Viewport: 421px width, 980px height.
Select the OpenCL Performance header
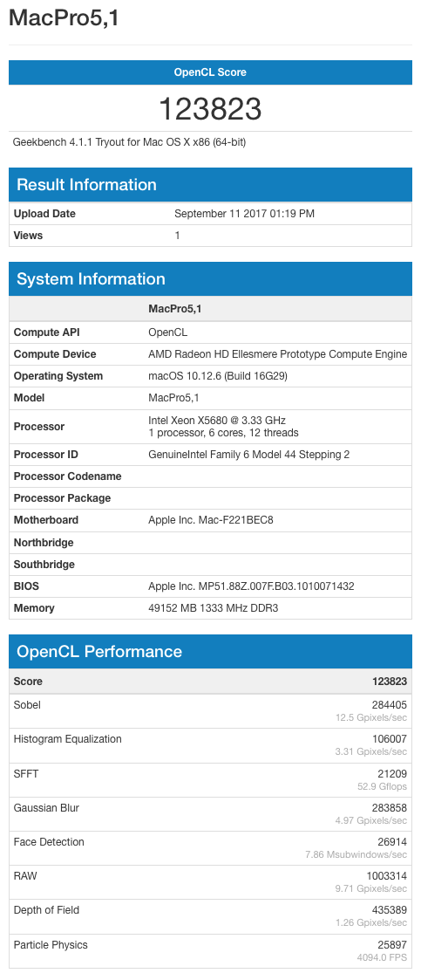[x=211, y=651]
